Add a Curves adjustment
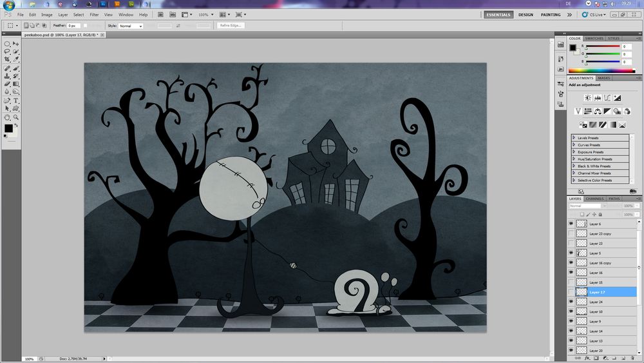The image size is (644, 363). [607, 98]
